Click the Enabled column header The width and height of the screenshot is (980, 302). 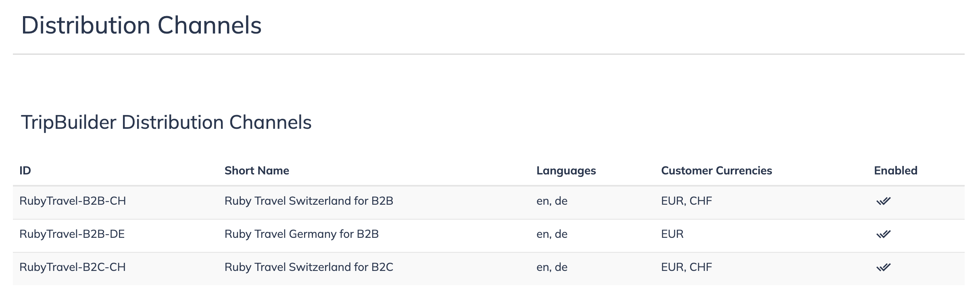coord(896,170)
